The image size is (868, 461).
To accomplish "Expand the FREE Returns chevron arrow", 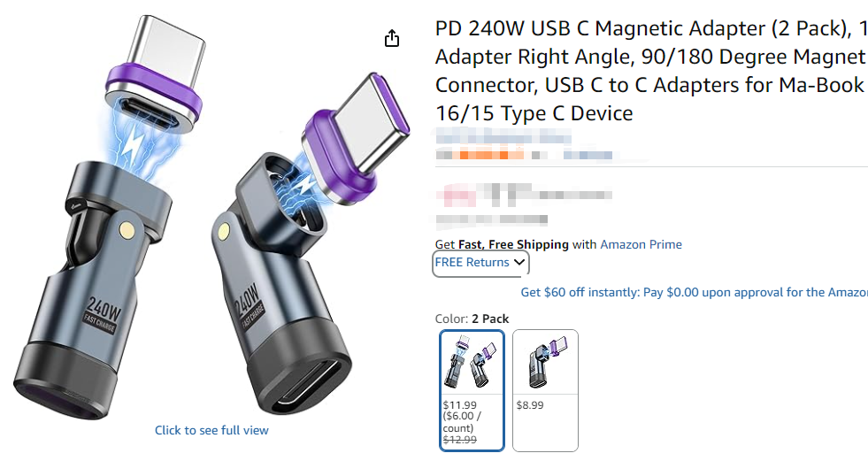I will pyautogui.click(x=518, y=262).
